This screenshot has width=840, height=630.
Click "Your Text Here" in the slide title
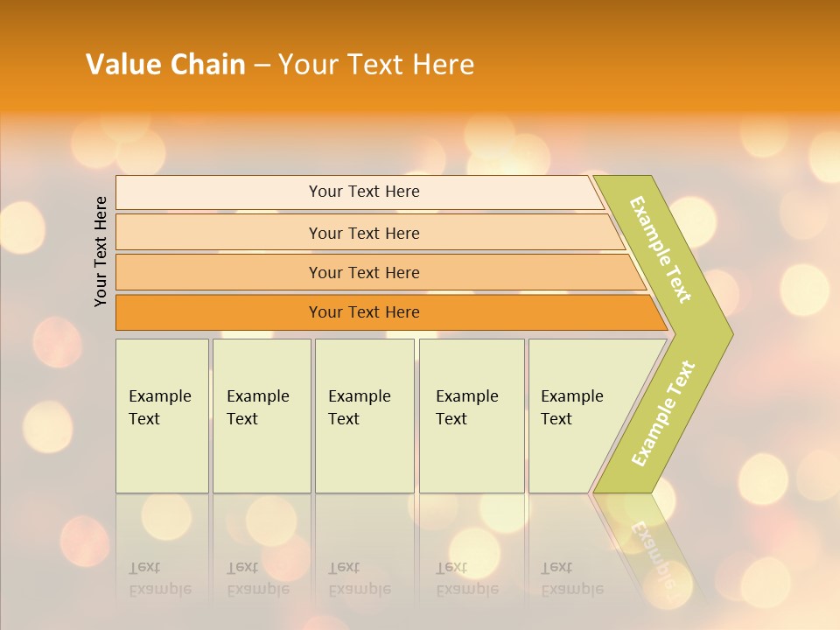click(x=376, y=65)
